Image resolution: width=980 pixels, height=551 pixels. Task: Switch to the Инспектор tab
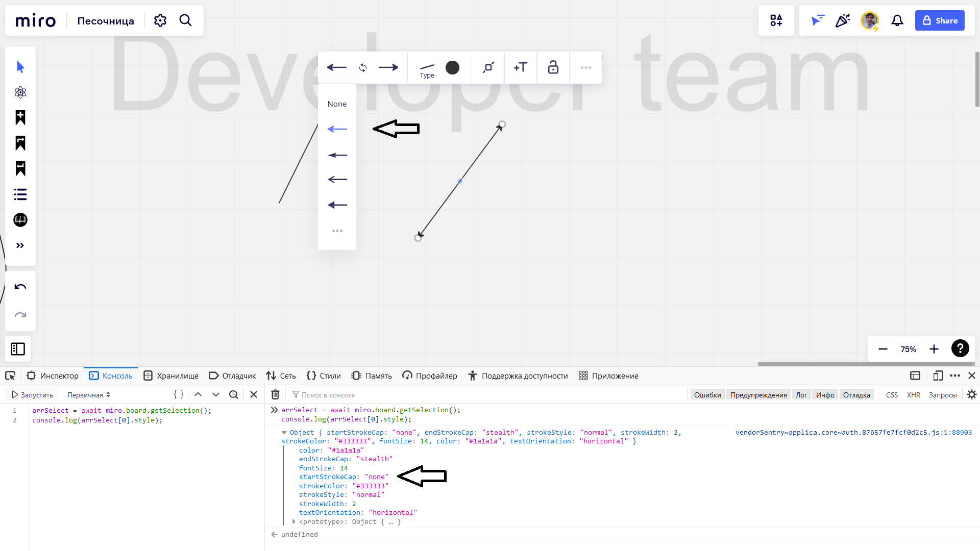point(53,376)
